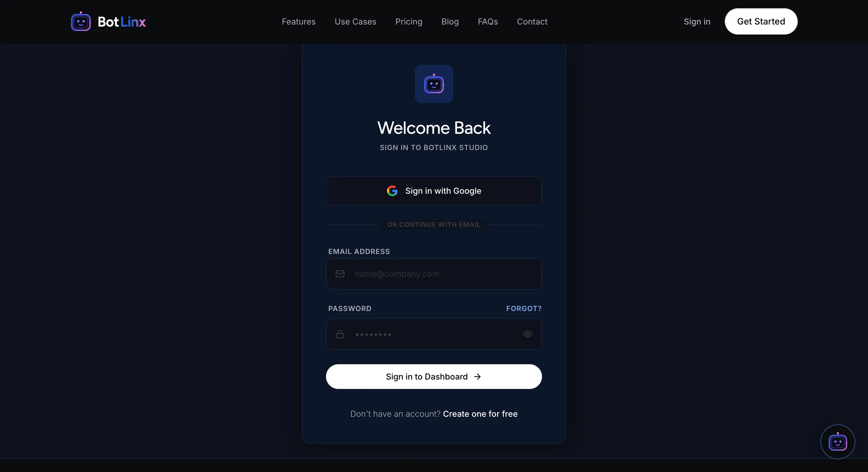Click the BotLinx robot logo in header
The image size is (868, 472).
(81, 21)
